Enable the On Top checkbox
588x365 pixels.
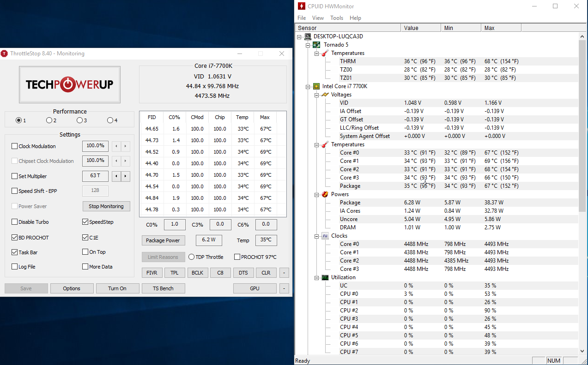85,252
